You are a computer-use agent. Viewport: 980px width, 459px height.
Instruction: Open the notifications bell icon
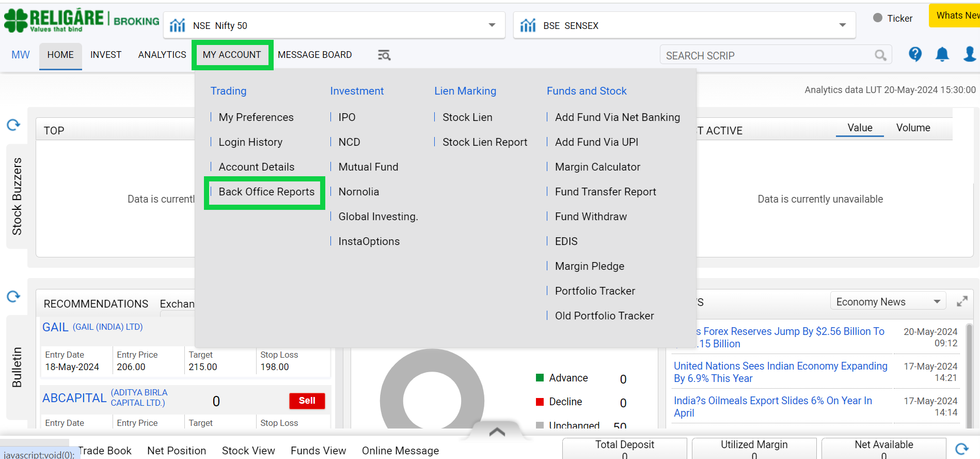(942, 54)
